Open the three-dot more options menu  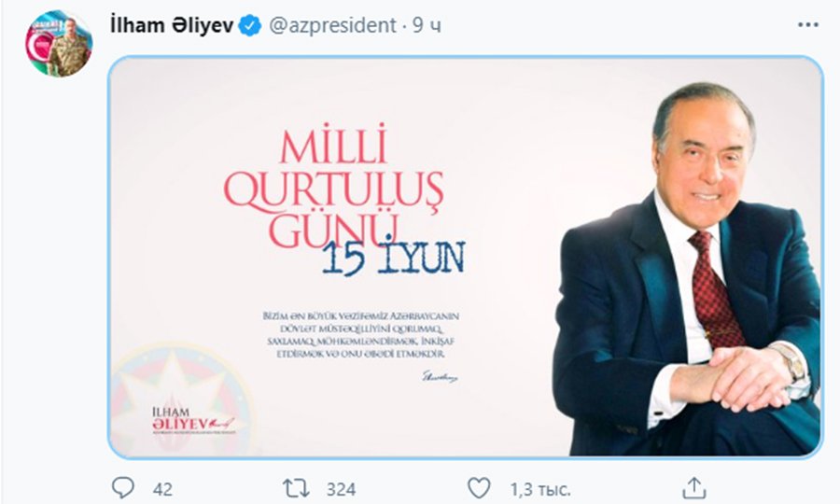[808, 24]
